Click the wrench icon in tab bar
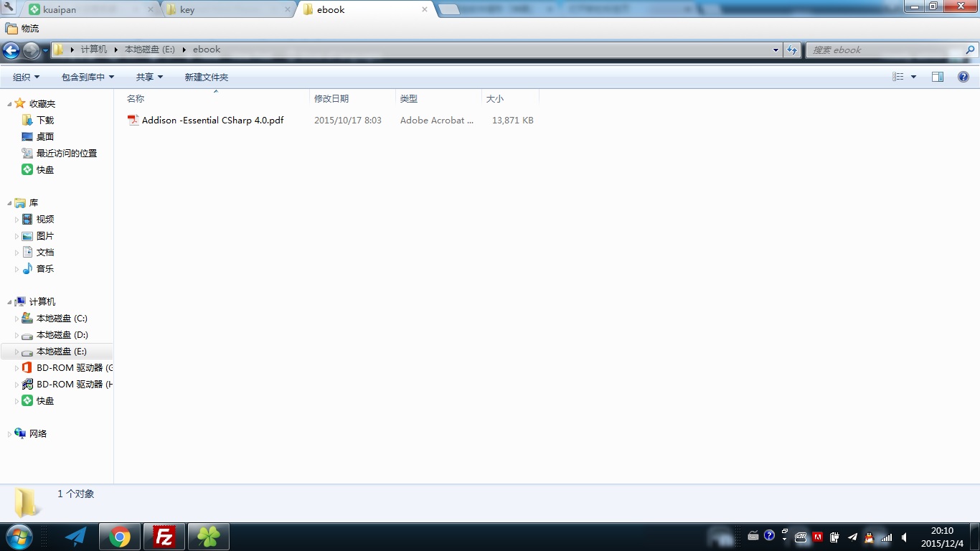980x551 pixels. pyautogui.click(x=9, y=9)
